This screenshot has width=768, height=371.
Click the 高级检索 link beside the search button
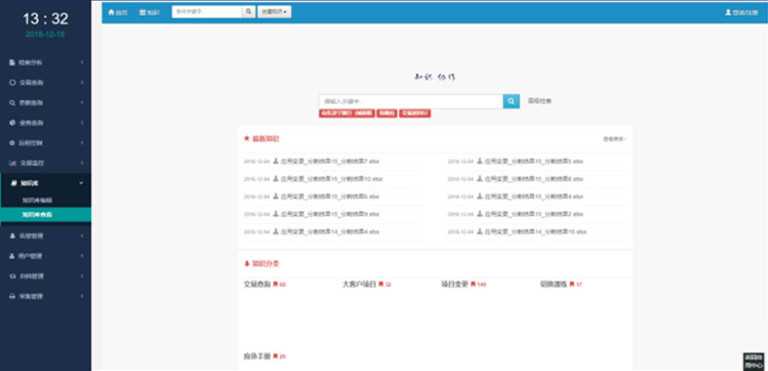[x=540, y=101]
